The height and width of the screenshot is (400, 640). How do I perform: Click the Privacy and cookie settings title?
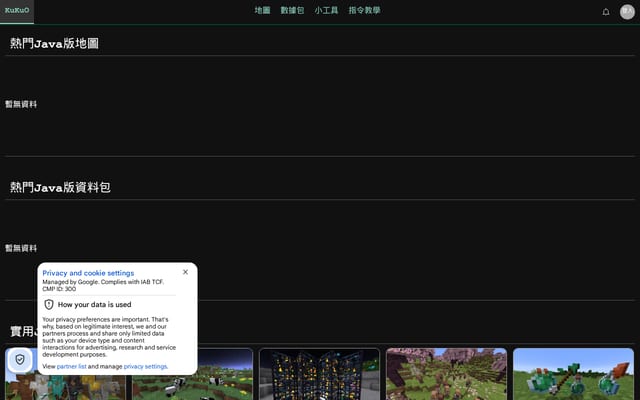[x=88, y=273]
